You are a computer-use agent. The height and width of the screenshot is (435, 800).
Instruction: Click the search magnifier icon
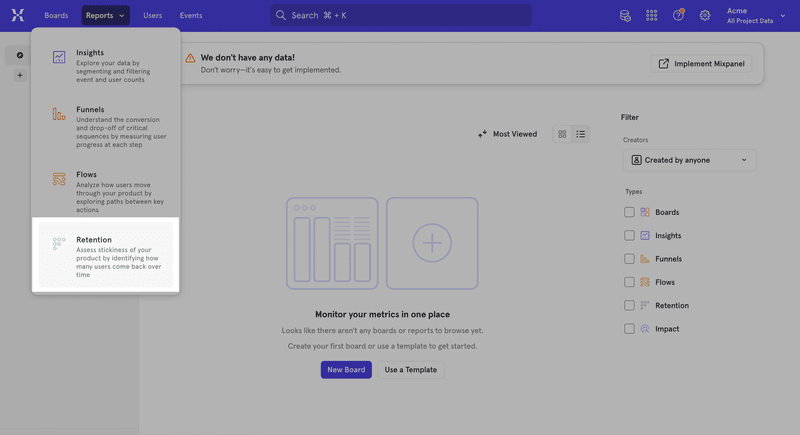(x=281, y=15)
